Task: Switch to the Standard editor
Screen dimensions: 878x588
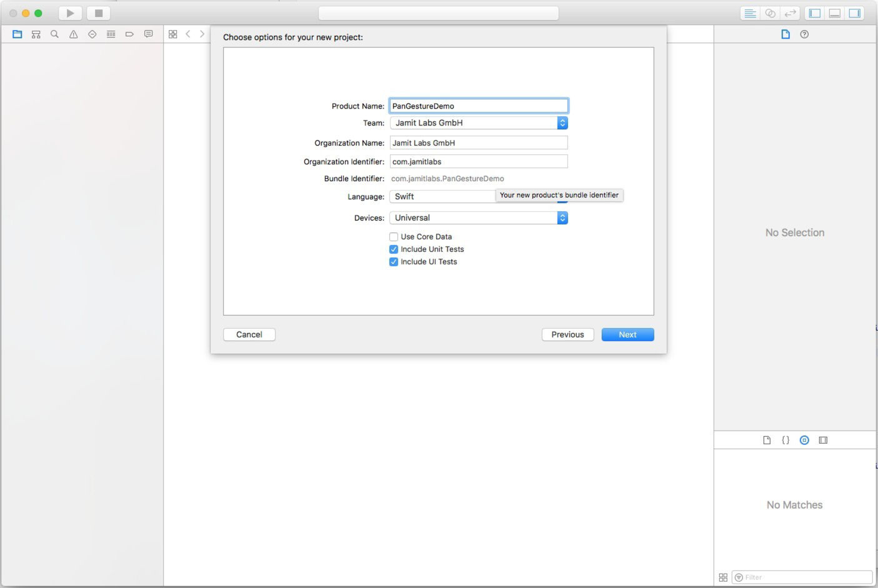Action: point(751,13)
